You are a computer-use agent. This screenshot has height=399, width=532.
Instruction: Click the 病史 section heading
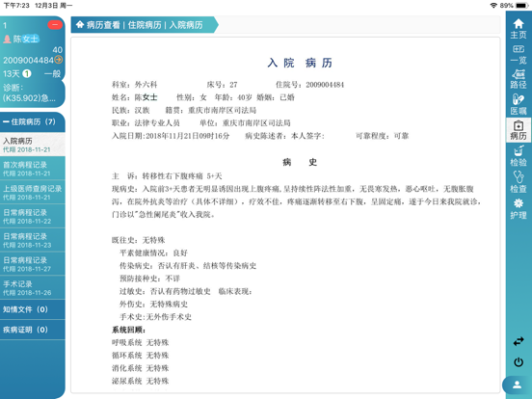[x=300, y=162]
